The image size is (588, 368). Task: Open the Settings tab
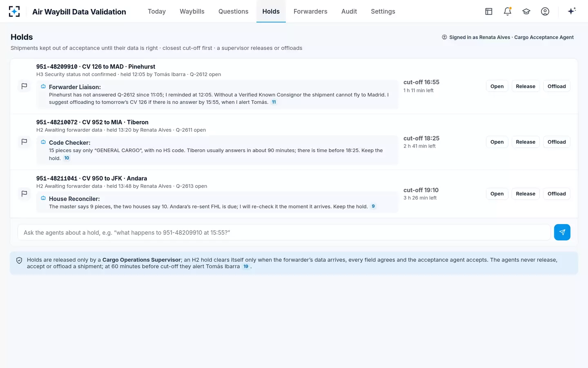pyautogui.click(x=383, y=11)
